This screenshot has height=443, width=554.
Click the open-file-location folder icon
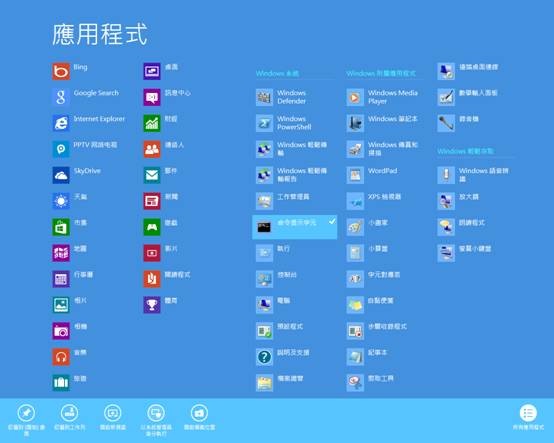(199, 413)
